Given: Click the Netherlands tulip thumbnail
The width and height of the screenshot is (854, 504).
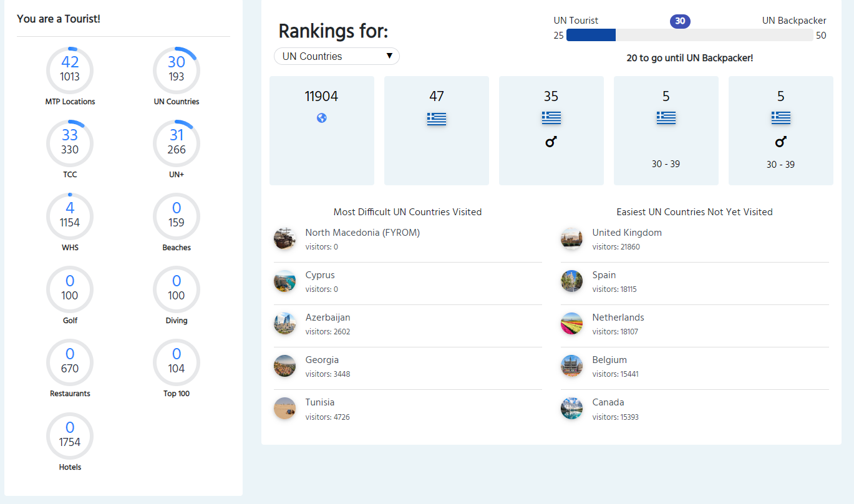Looking at the screenshot, I should tap(571, 324).
